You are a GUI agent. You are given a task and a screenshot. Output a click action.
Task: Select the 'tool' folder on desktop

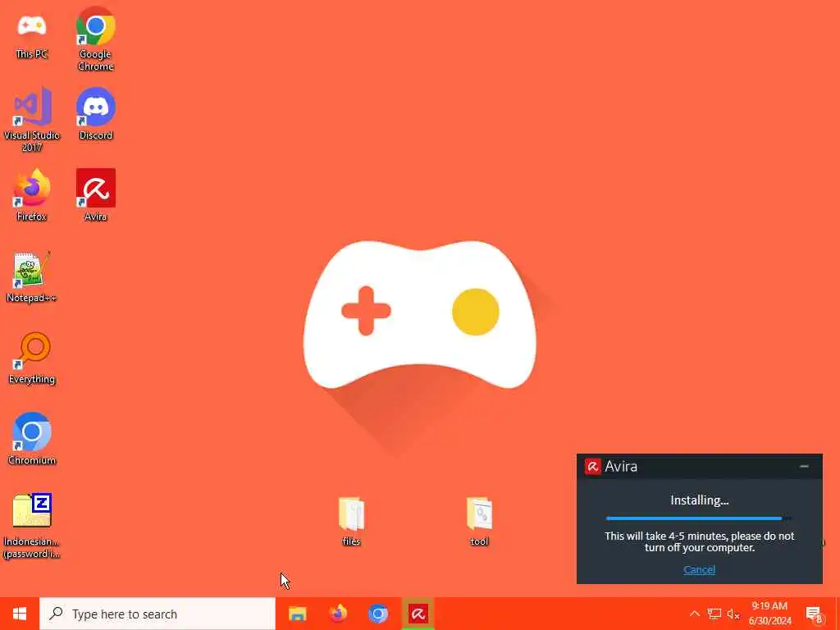[479, 522]
